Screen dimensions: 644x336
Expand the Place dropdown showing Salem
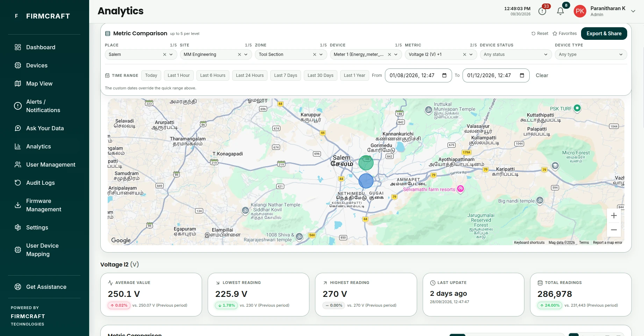pos(171,54)
